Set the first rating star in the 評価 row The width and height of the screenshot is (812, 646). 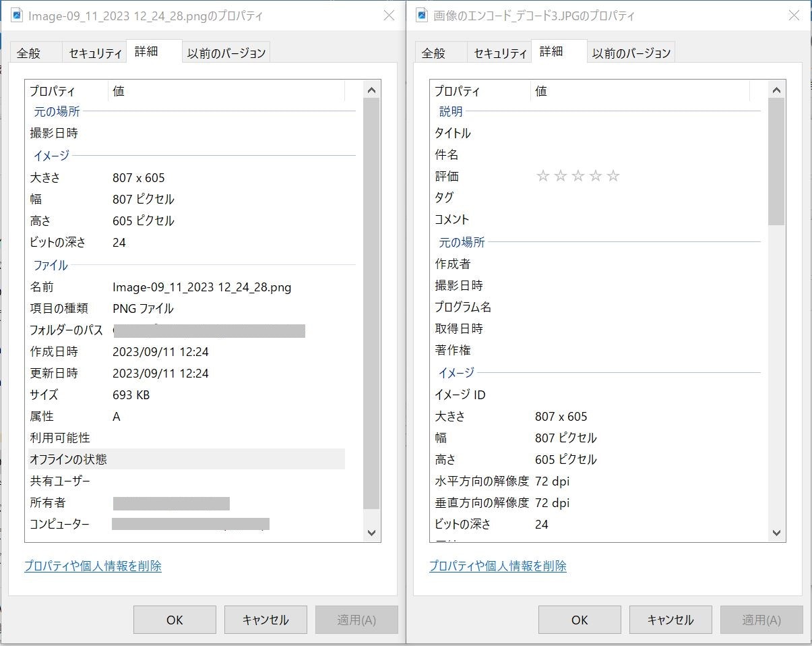pos(543,177)
